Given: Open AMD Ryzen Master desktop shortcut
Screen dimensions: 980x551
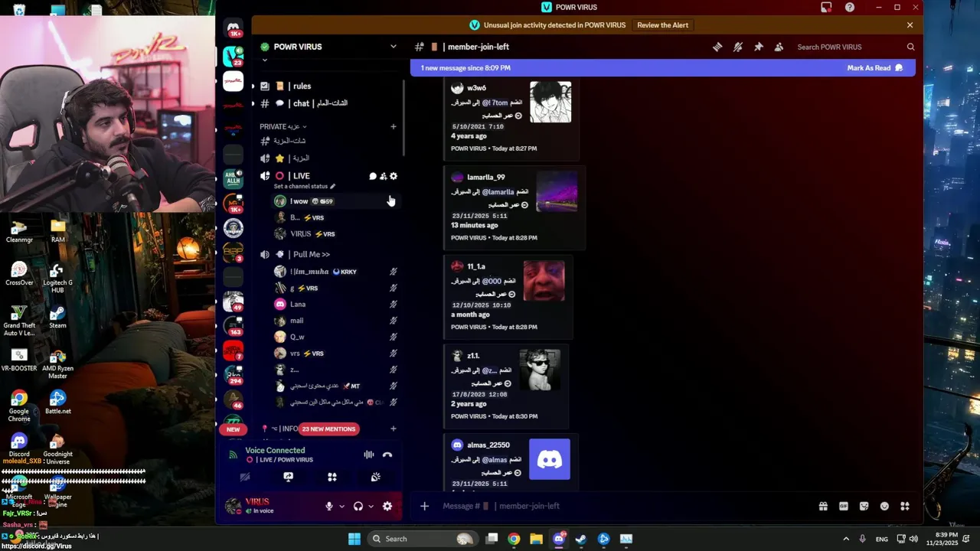Looking at the screenshot, I should point(57,365).
